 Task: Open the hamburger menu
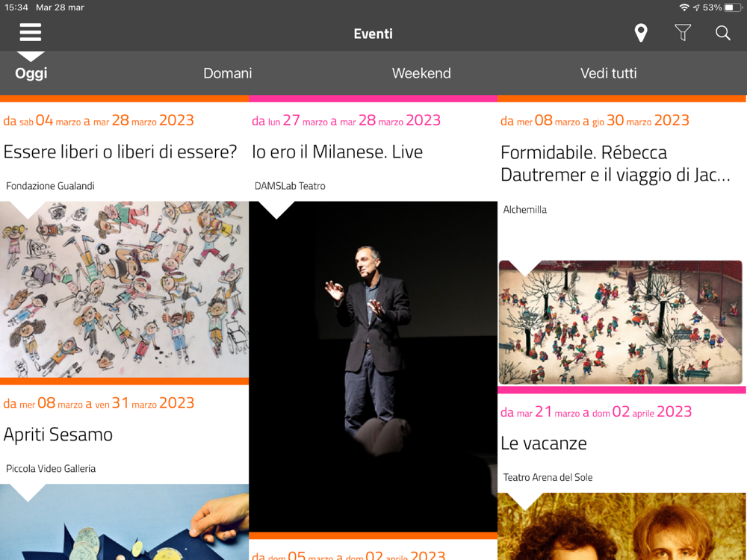point(31,32)
